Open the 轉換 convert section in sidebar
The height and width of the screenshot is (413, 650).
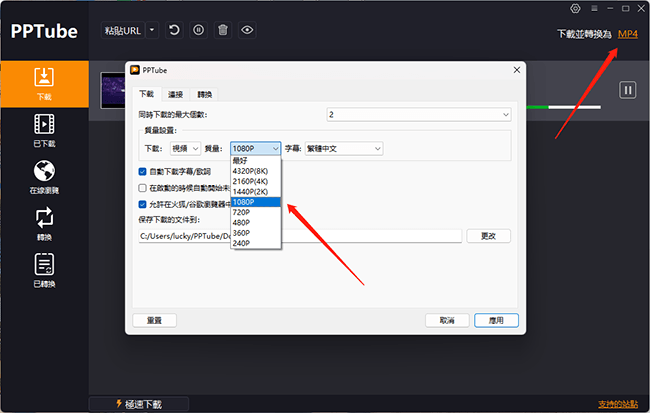44,224
